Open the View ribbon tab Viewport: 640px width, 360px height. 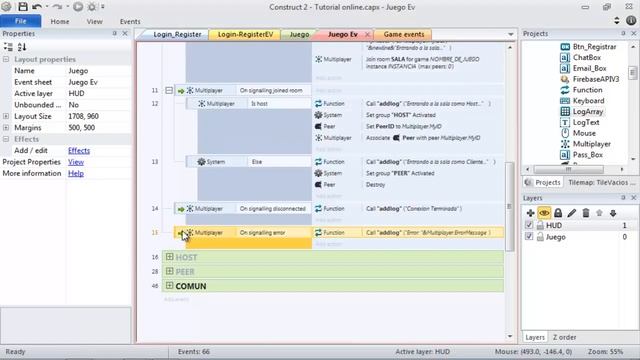coord(94,22)
